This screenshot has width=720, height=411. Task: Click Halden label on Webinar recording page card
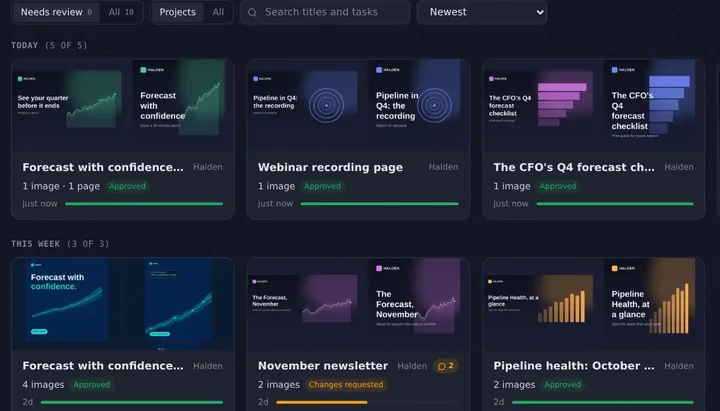coord(443,167)
